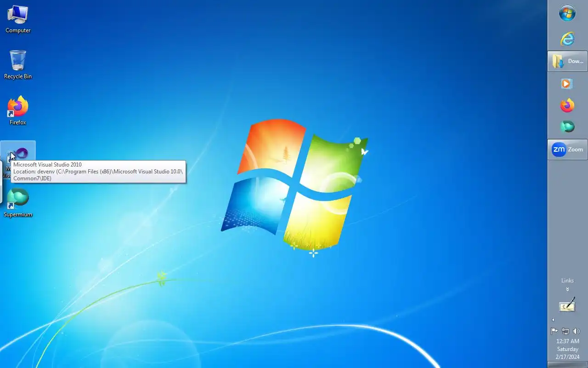
Task: Open the network status tray icon
Action: click(565, 331)
